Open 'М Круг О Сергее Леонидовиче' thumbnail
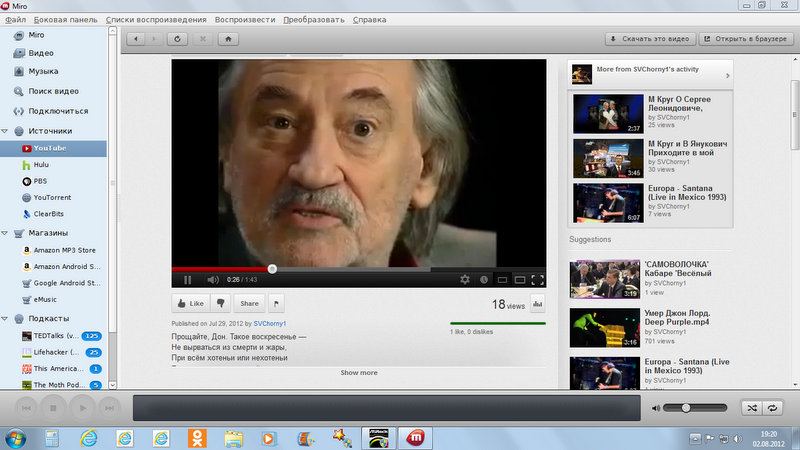 coord(608,113)
